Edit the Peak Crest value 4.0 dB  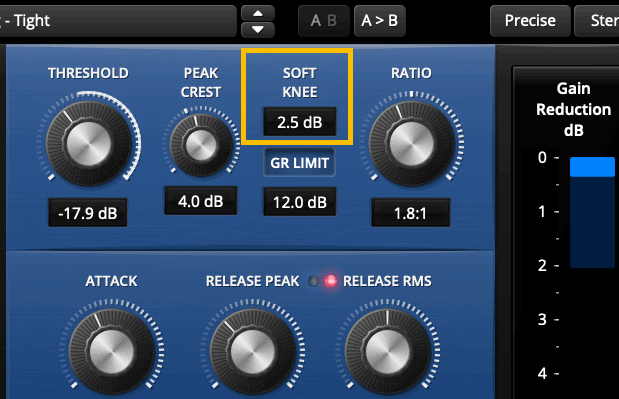pyautogui.click(x=201, y=201)
